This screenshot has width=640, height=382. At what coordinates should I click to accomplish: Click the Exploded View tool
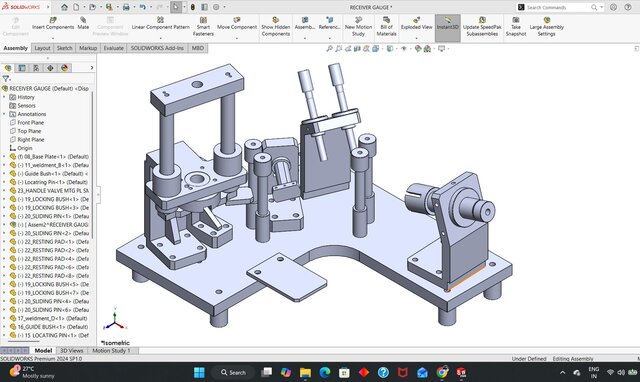tap(416, 23)
